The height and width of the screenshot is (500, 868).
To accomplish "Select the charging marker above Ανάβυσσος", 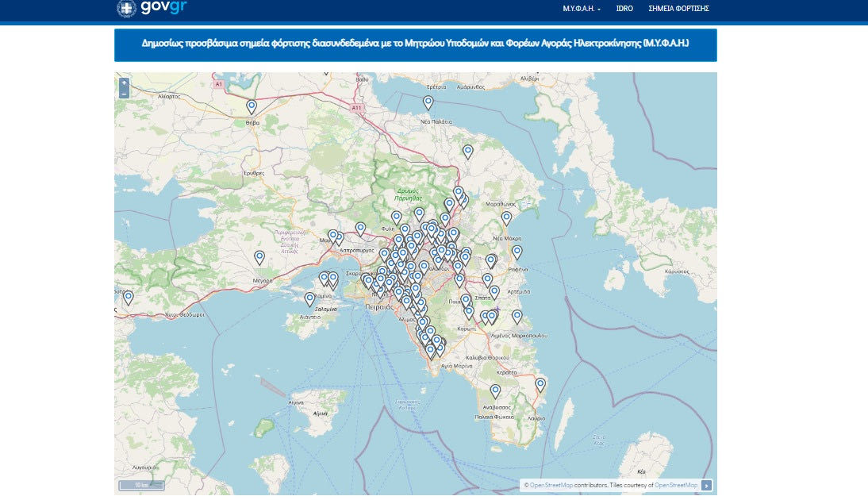I will tap(496, 390).
